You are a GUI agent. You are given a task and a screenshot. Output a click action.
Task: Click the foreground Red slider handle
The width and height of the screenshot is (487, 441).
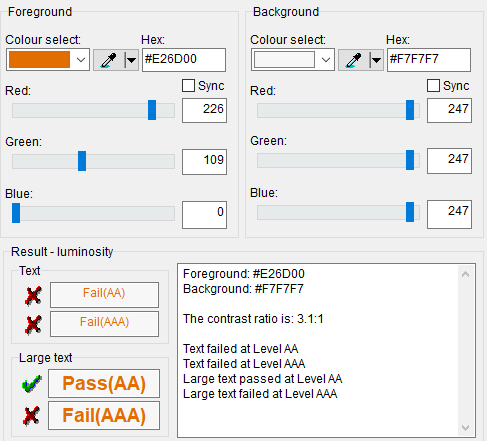point(152,110)
